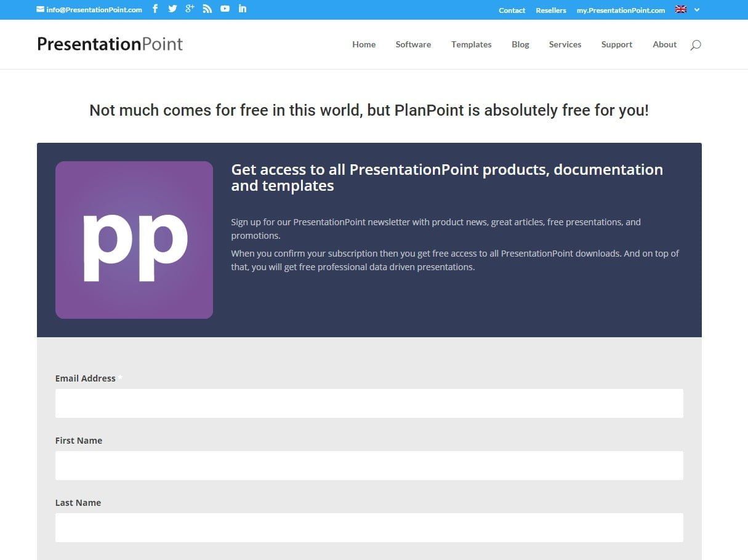Viewport: 748px width, 560px height.
Task: Click the purple pp logo image
Action: pos(134,240)
